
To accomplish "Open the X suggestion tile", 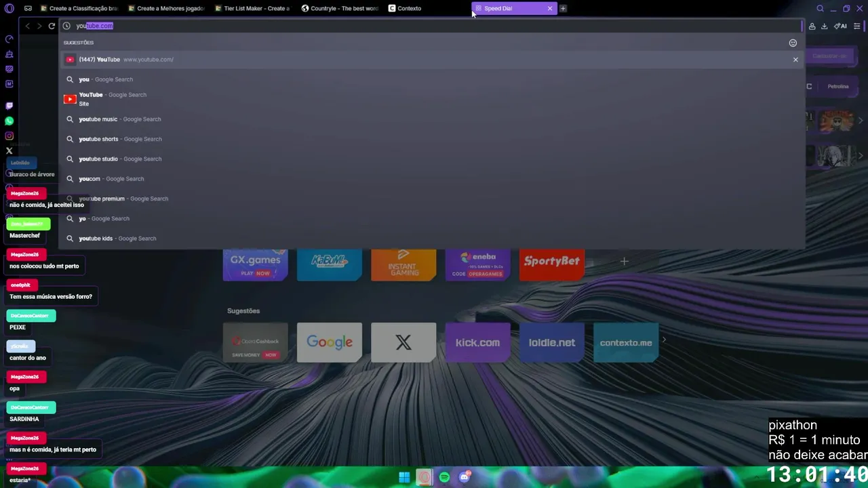I will 403,342.
